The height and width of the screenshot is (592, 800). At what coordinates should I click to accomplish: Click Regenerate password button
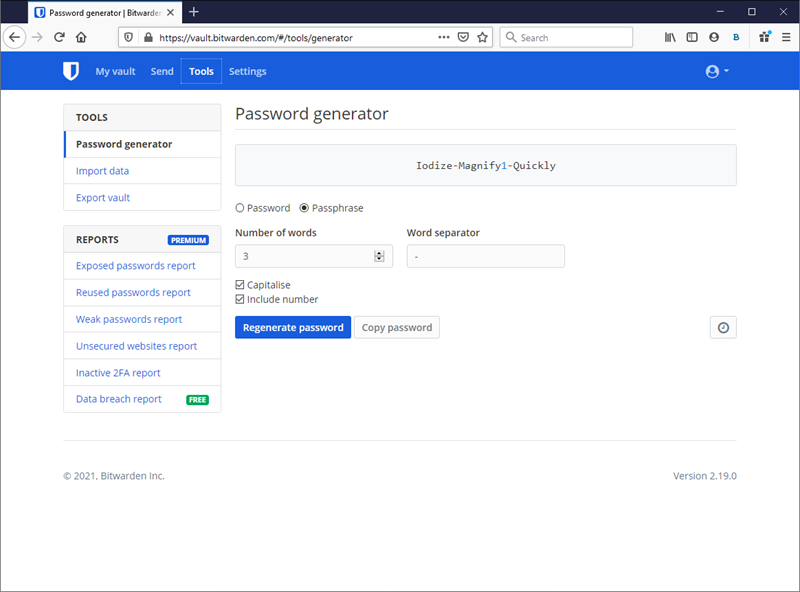click(x=293, y=327)
